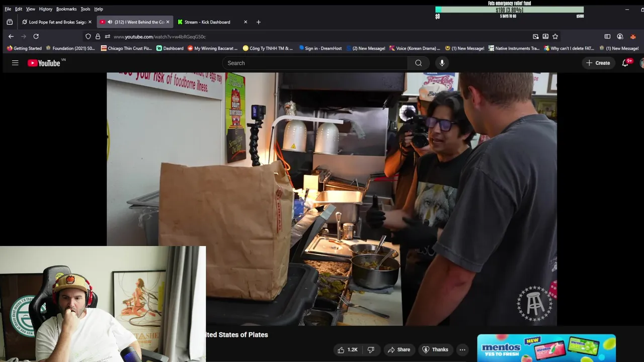644x362 pixels.
Task: Open the Voice (Korean Drama) bookmark
Action: point(415,48)
